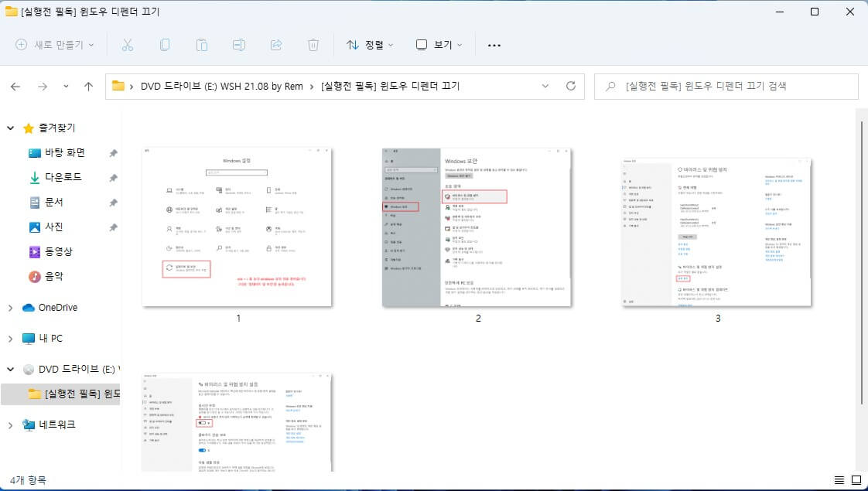The height and width of the screenshot is (491, 868).
Task: Switch to details list view icon
Action: click(x=839, y=480)
